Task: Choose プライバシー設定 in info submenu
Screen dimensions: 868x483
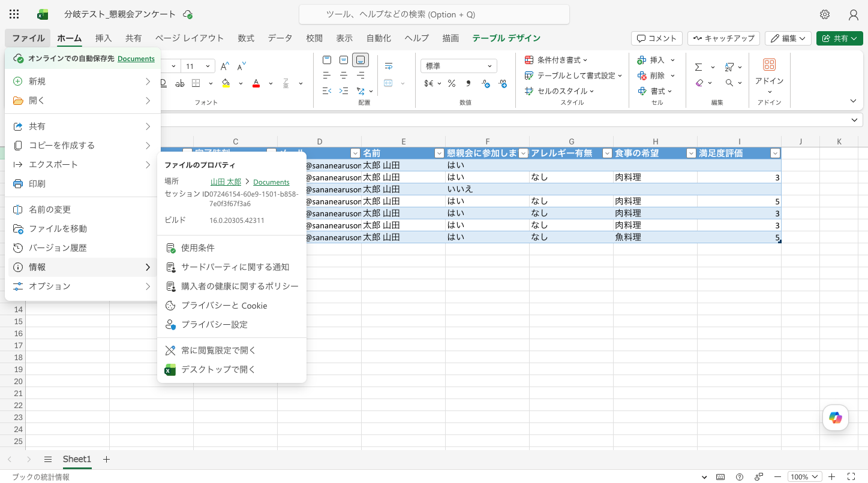Action: [232, 324]
